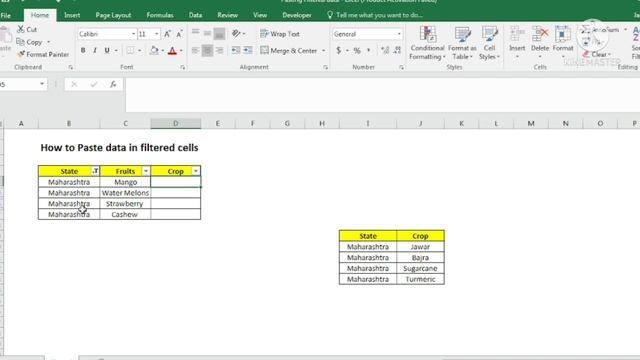Open the Number dialog launcher
This screenshot has height=360, width=640.
pos(401,67)
